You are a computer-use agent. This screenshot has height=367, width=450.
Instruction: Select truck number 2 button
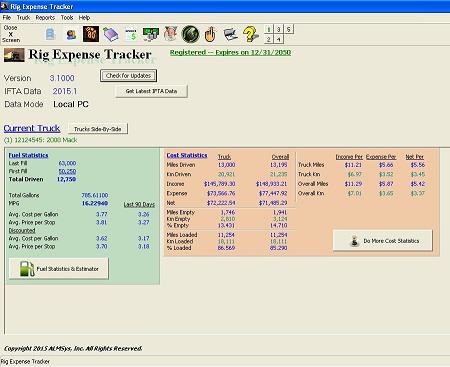269,39
